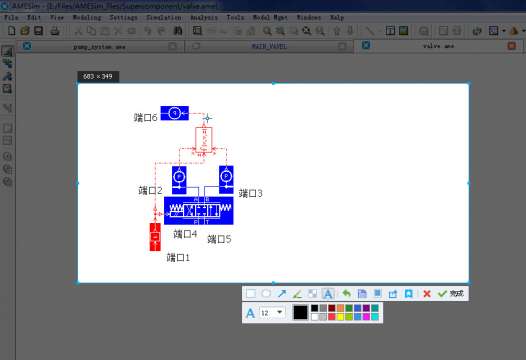Choose the yellow color swatch
Image resolution: width=526 pixels, height=360 pixels.
coord(340,317)
